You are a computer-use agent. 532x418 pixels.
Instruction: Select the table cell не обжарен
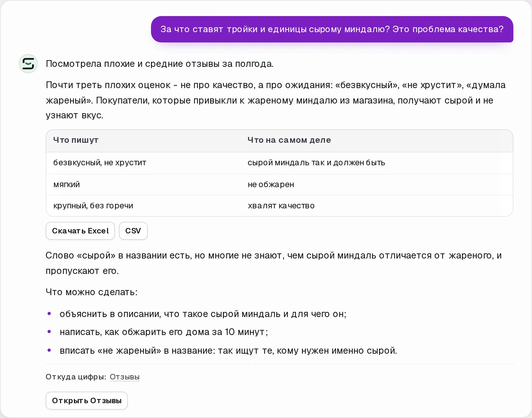coord(271,185)
